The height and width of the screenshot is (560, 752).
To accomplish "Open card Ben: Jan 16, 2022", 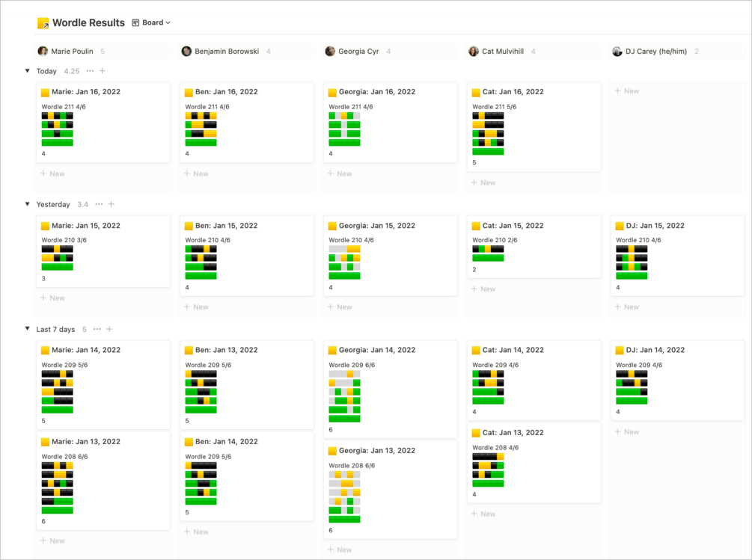I will pos(246,123).
